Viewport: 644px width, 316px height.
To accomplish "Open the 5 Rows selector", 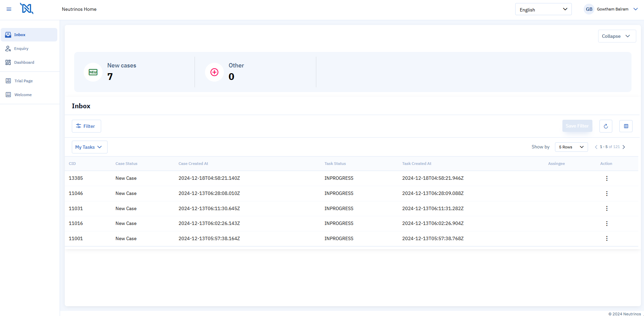I will (x=571, y=147).
